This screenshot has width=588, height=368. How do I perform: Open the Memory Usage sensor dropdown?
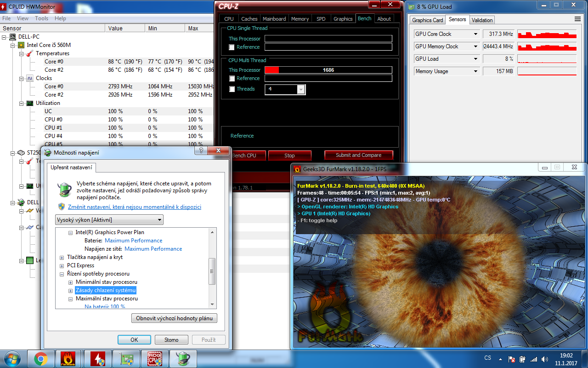475,71
